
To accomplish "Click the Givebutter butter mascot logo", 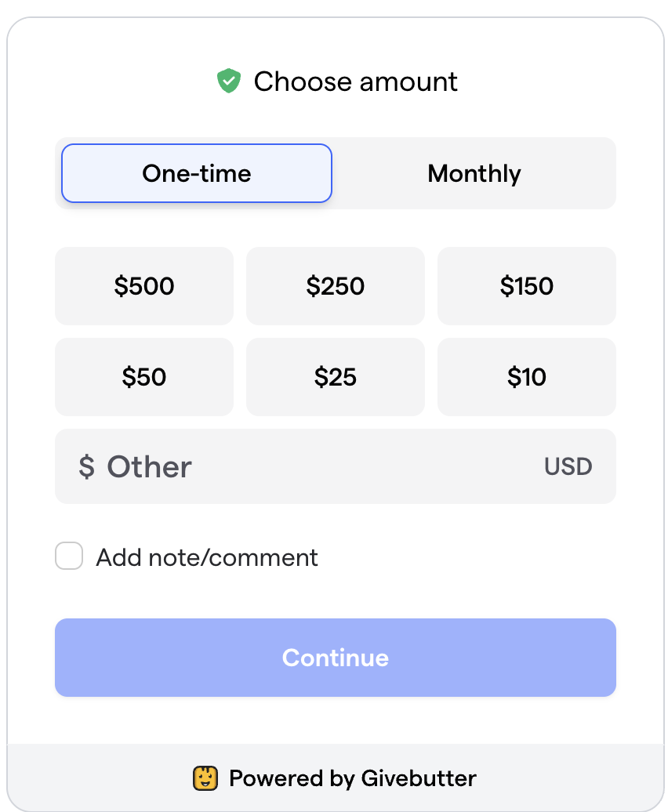I will tap(205, 778).
